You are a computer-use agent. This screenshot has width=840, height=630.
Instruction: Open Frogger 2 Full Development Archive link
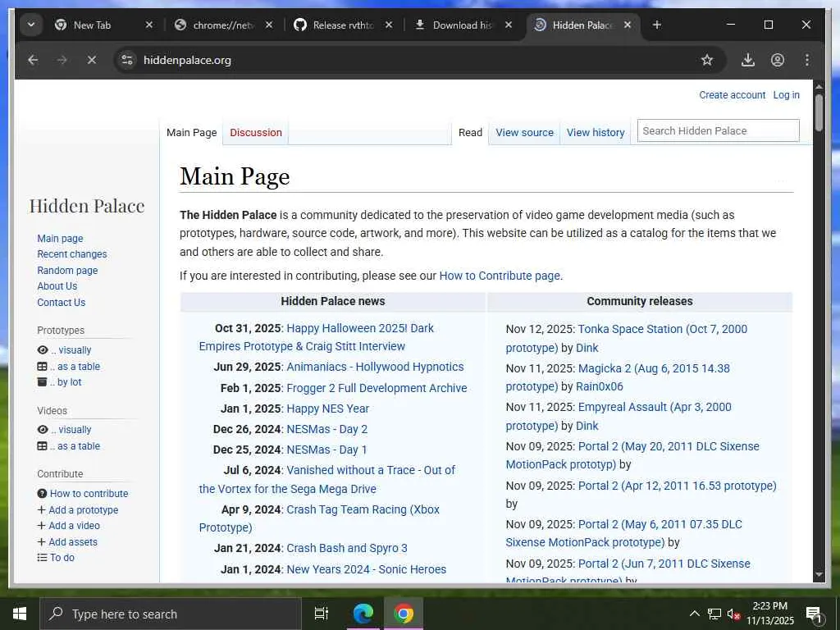click(x=377, y=388)
